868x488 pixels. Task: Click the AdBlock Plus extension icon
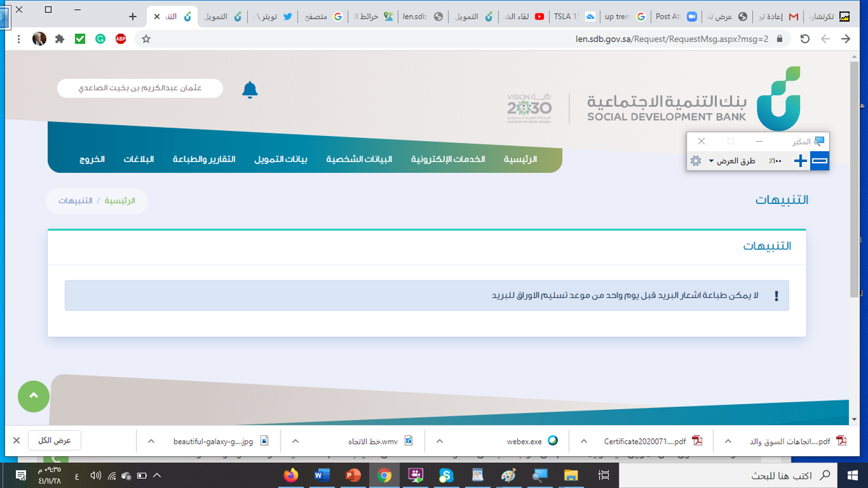(120, 39)
